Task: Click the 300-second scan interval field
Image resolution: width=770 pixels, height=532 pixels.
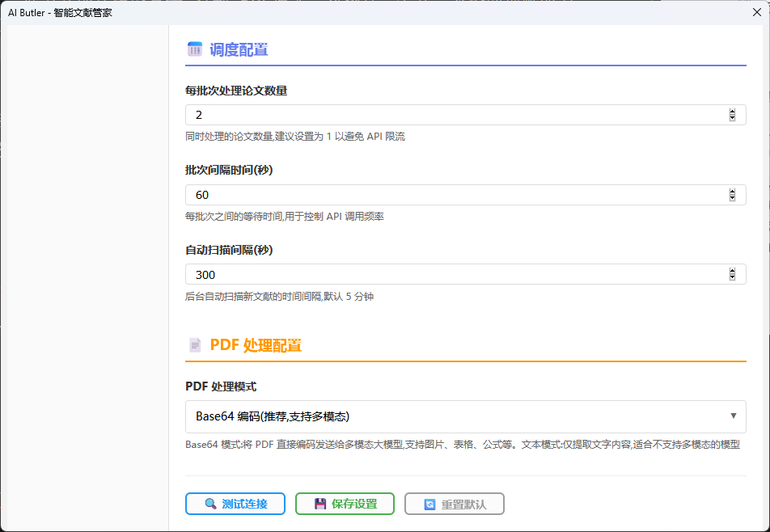Action: (x=404, y=274)
